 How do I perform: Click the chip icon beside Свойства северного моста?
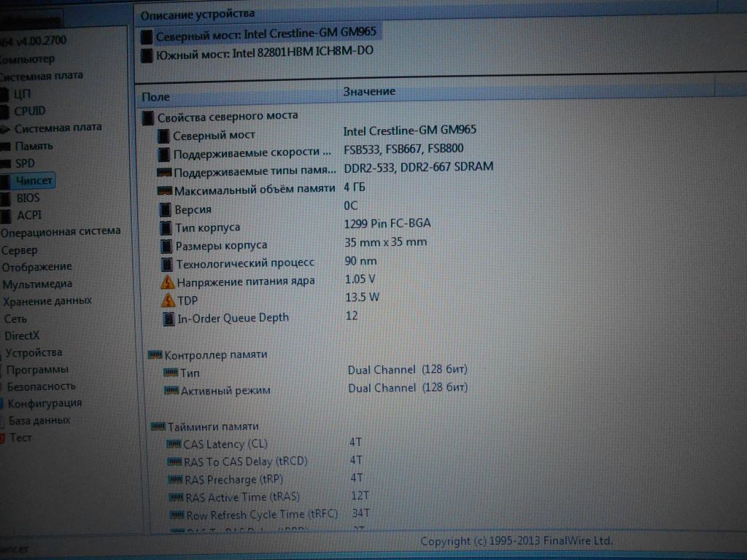[x=148, y=117]
